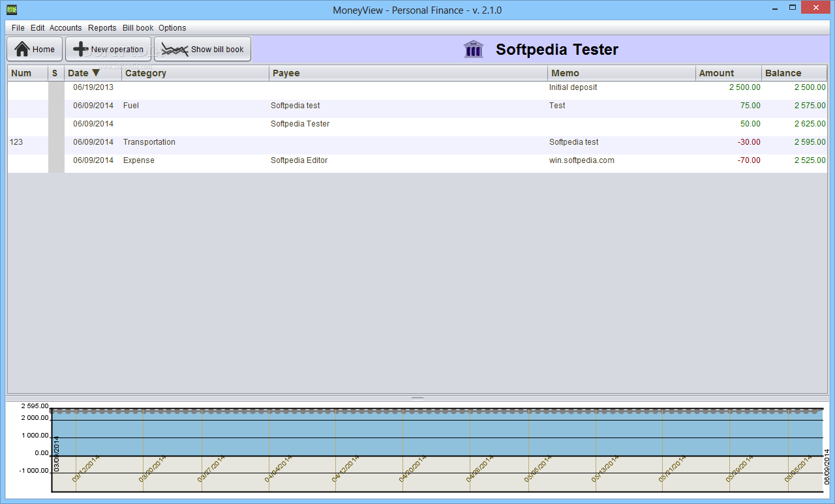Click the crossed graph bill book icon
The width and height of the screenshot is (835, 504).
click(175, 49)
